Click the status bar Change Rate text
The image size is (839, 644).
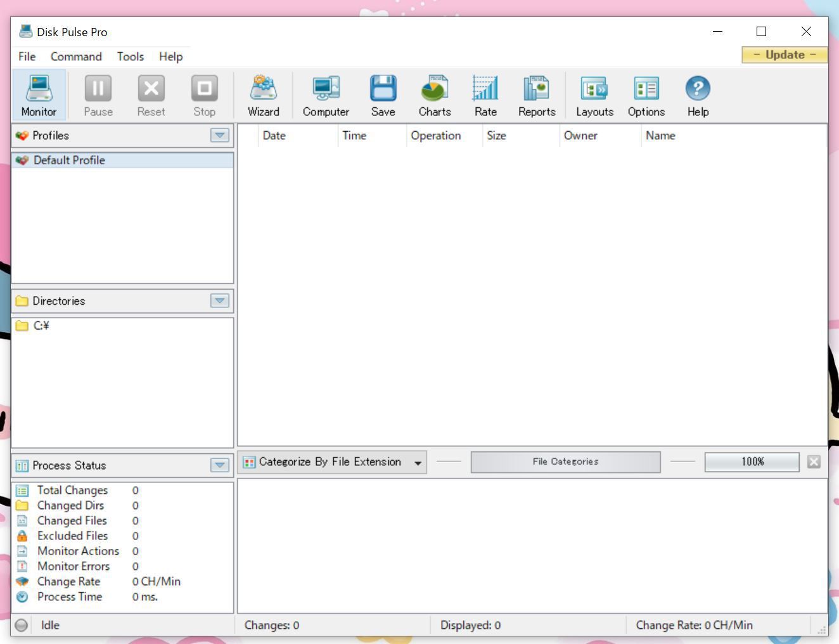(x=695, y=626)
